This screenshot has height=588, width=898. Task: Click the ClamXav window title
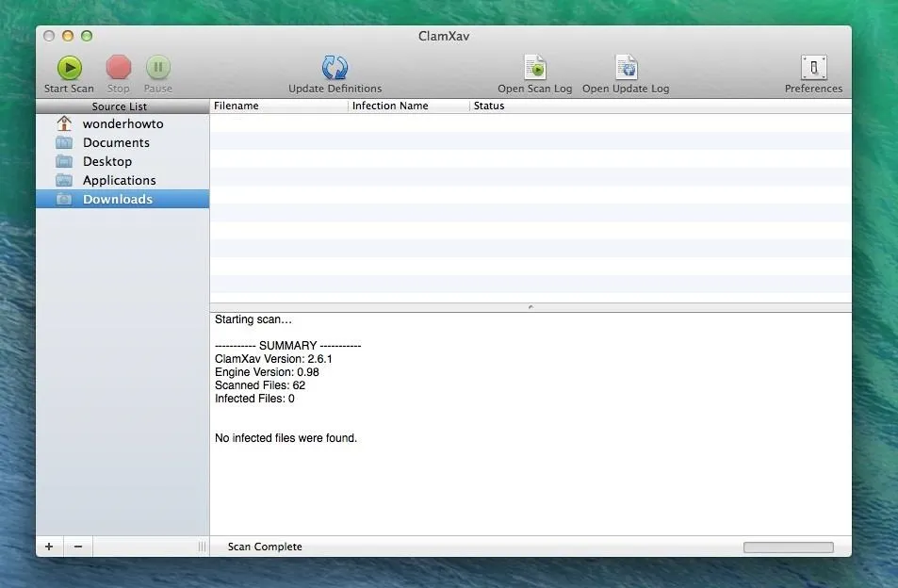click(444, 36)
